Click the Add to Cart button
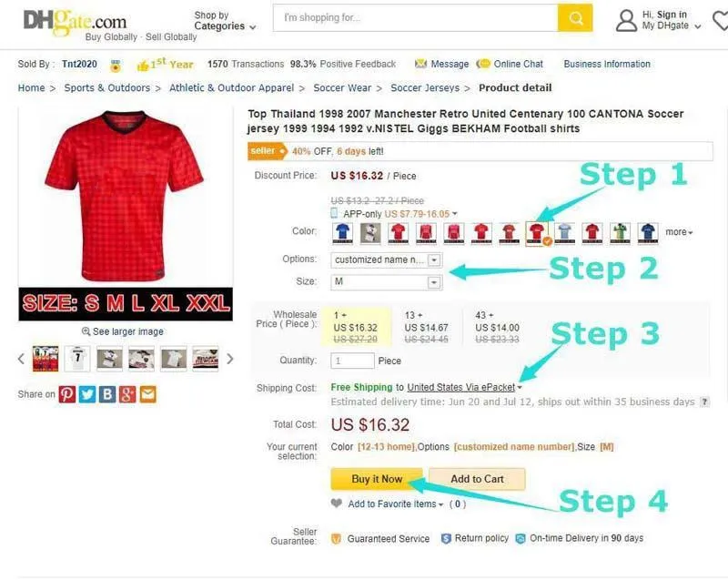 pyautogui.click(x=477, y=479)
